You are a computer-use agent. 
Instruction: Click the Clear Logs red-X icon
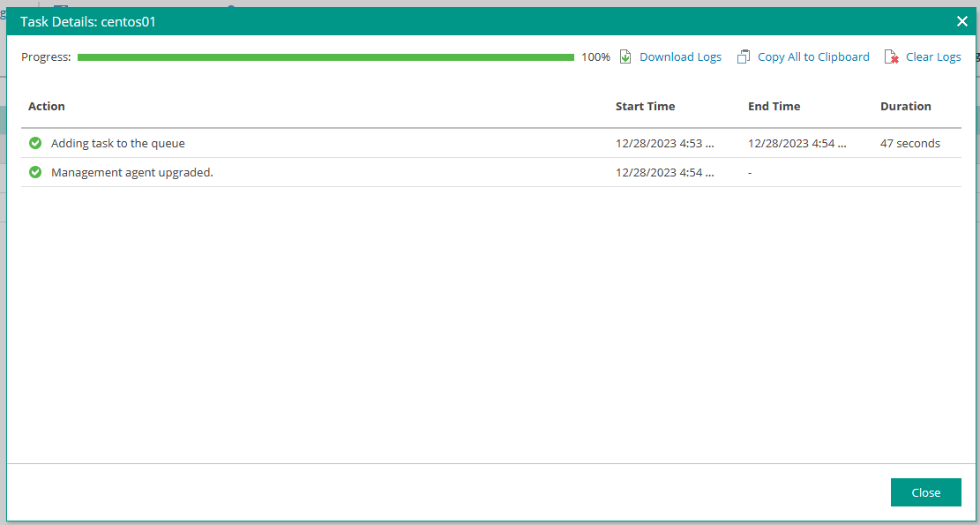892,56
